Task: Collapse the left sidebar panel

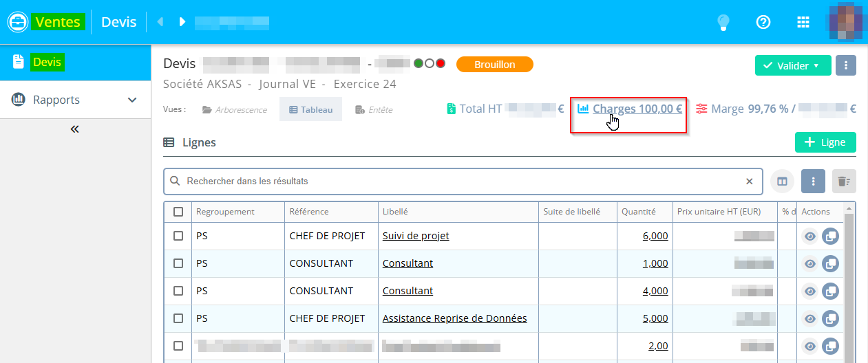Action: [x=75, y=129]
